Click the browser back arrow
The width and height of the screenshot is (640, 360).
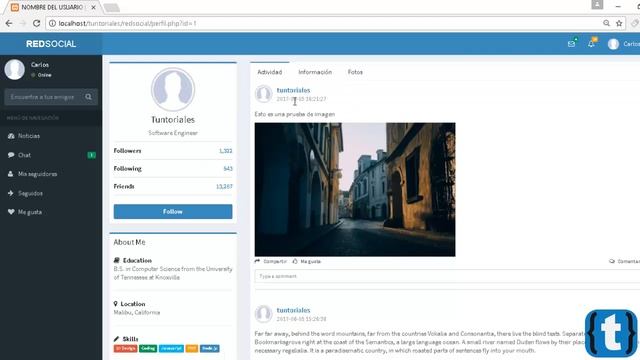(9, 23)
